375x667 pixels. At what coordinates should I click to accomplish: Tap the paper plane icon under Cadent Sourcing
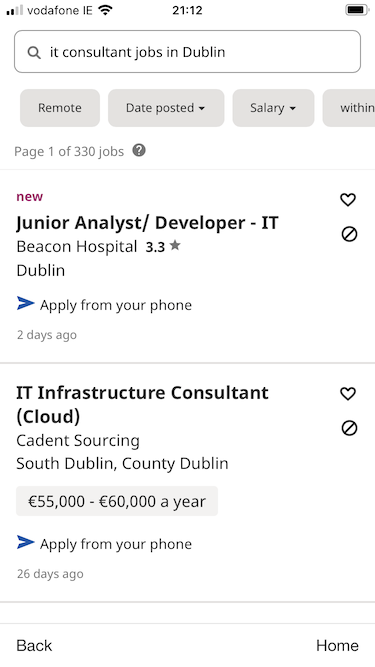26,542
